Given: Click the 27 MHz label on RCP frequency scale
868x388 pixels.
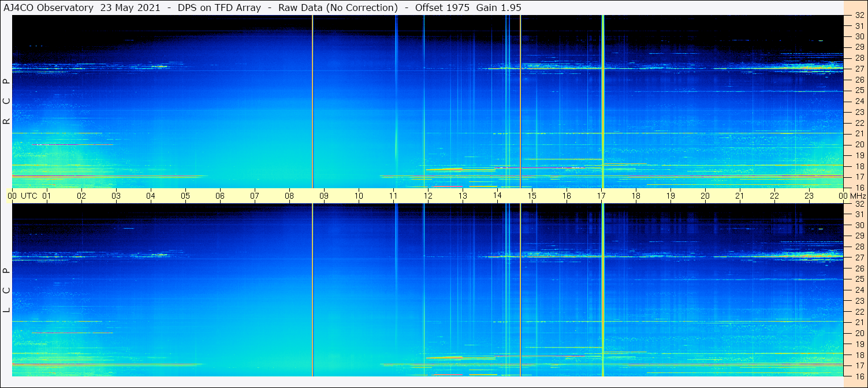Looking at the screenshot, I should point(859,69).
